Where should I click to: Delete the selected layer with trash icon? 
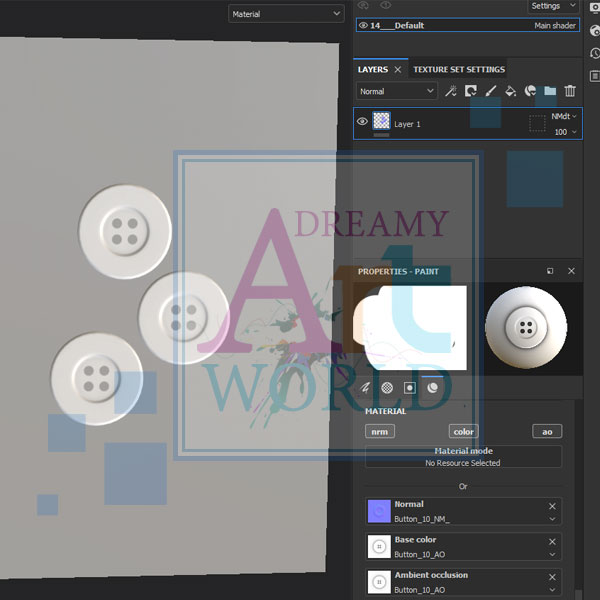click(x=570, y=91)
